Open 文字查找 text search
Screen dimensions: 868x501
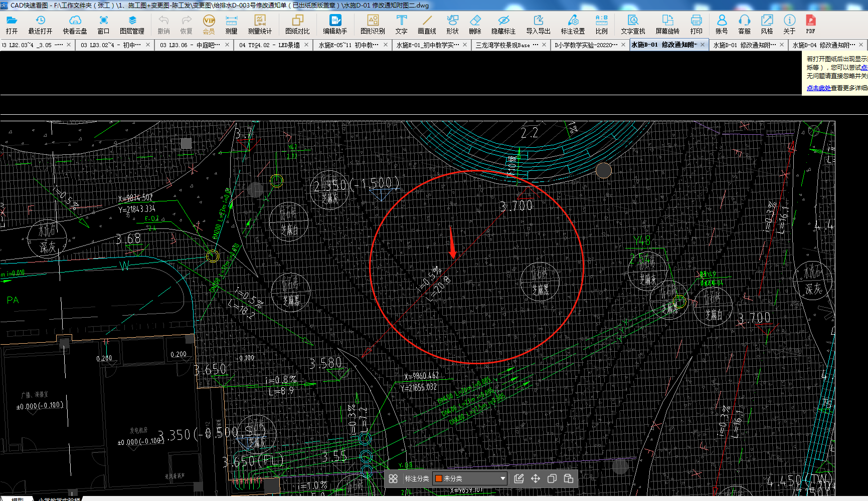tap(633, 25)
